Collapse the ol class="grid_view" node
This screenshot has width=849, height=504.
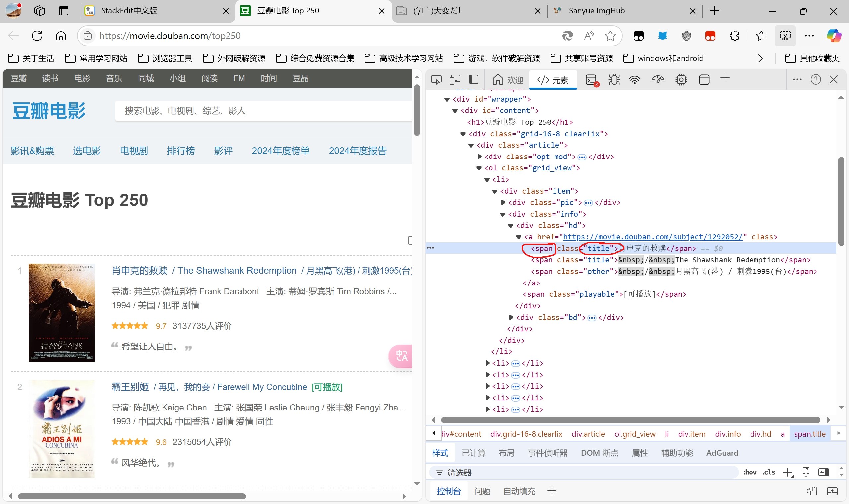point(479,168)
